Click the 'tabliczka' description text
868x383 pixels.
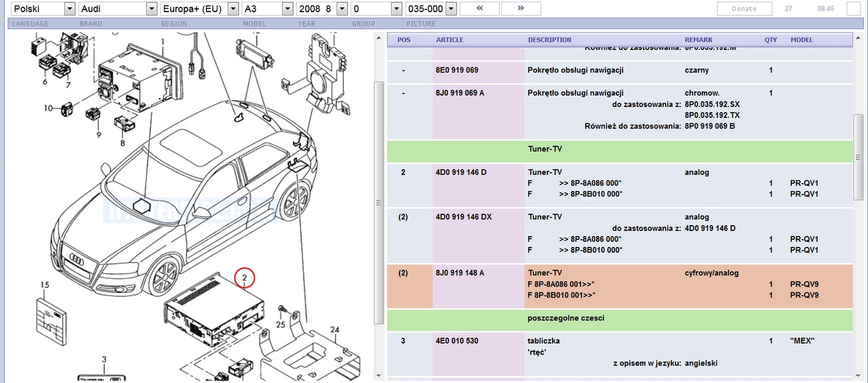[544, 341]
